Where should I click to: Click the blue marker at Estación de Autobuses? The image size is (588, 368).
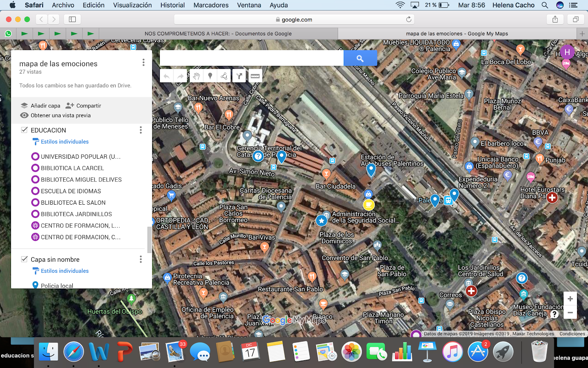[371, 170]
